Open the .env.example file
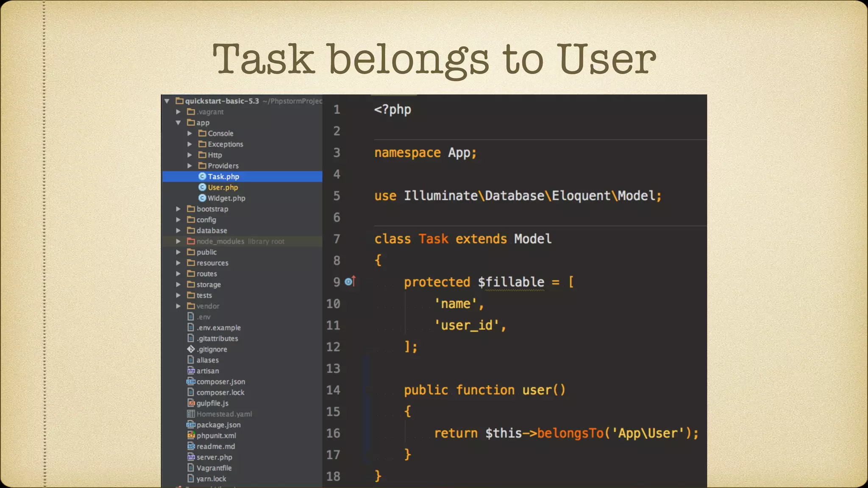Viewport: 868px width, 488px height. pos(219,327)
